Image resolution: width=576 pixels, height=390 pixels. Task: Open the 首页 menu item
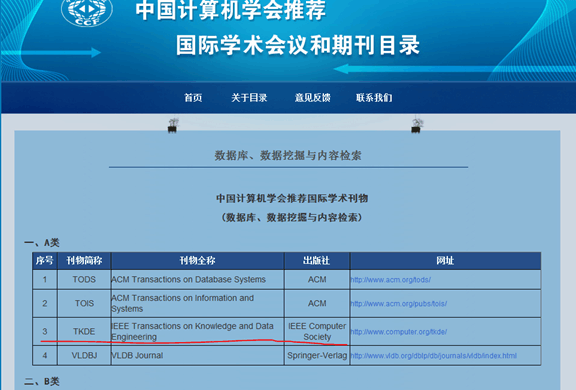(x=193, y=98)
